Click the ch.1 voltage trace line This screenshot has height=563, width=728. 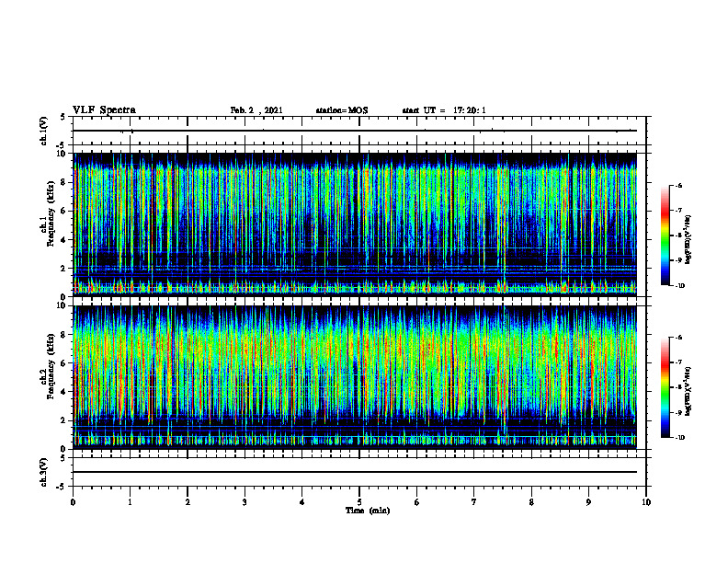[355, 131]
